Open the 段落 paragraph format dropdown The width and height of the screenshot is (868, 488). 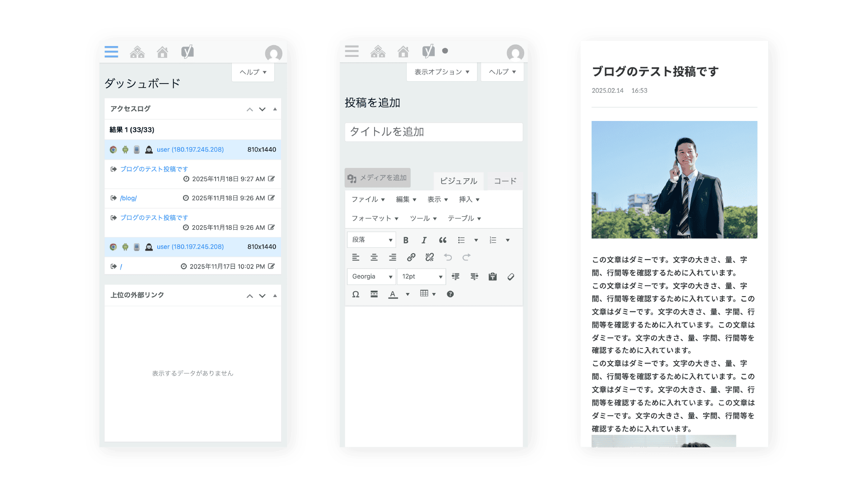pyautogui.click(x=371, y=240)
